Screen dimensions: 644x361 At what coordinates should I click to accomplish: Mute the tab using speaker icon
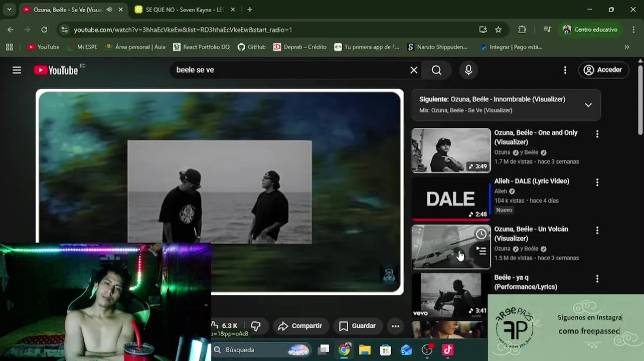109,10
